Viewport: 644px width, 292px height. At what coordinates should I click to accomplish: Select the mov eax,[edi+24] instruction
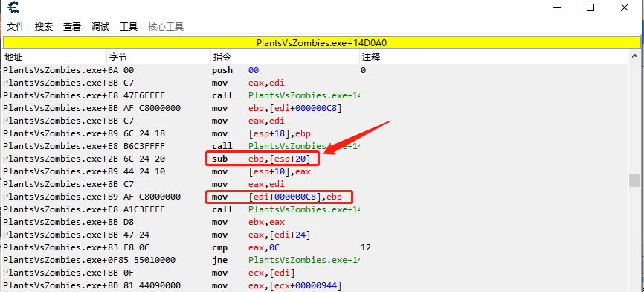coord(261,235)
